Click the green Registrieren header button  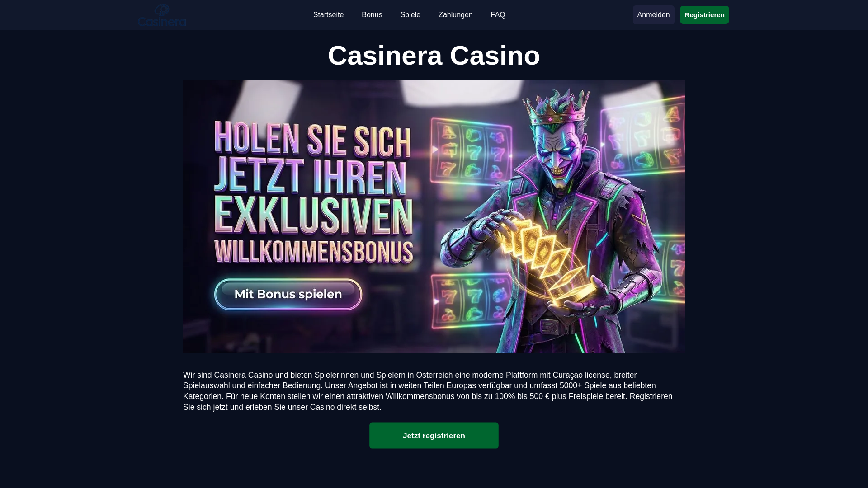pos(704,15)
